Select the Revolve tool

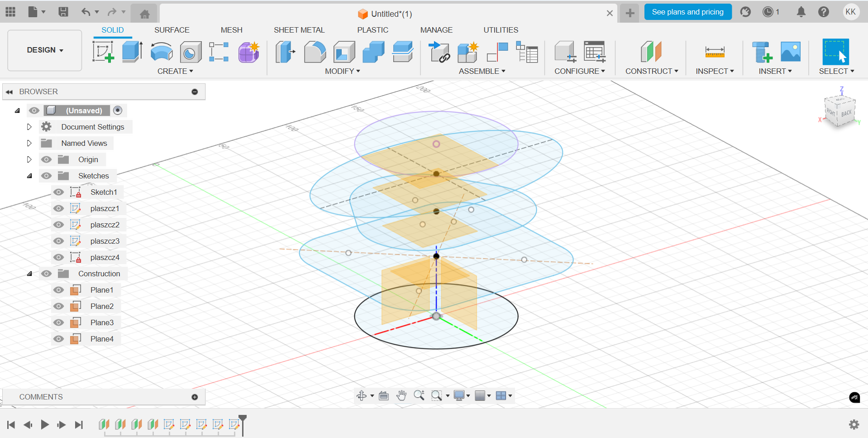(x=162, y=52)
